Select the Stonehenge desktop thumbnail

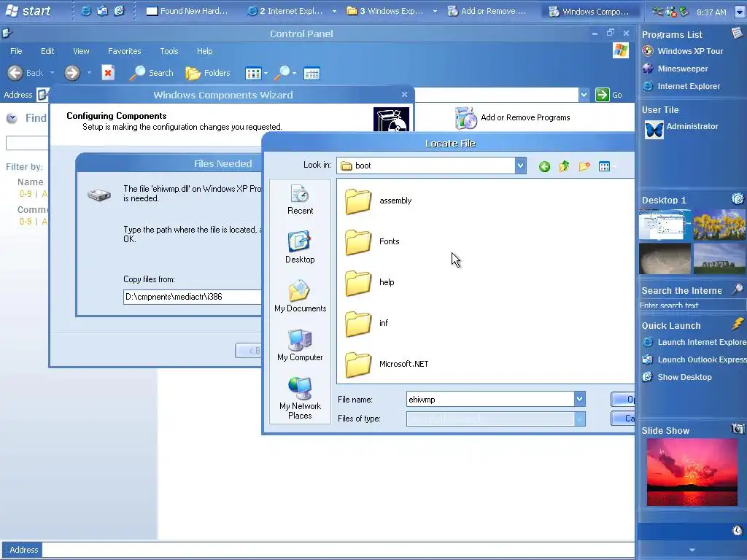[x=719, y=259]
